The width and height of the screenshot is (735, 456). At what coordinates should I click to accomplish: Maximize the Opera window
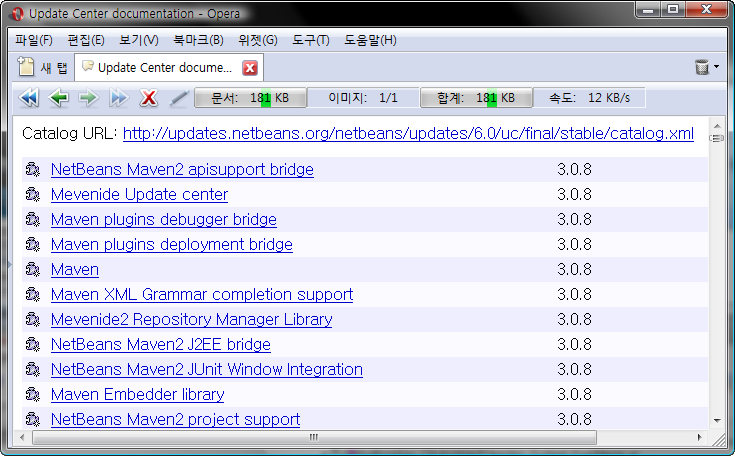tap(673, 9)
